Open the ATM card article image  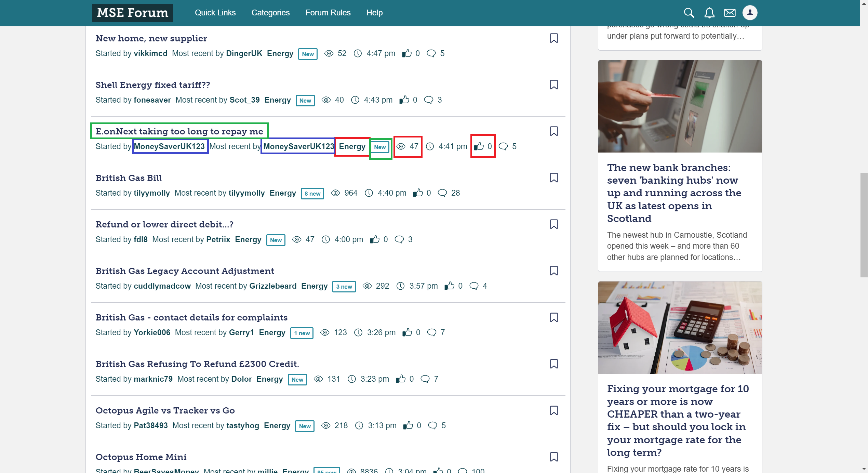680,106
